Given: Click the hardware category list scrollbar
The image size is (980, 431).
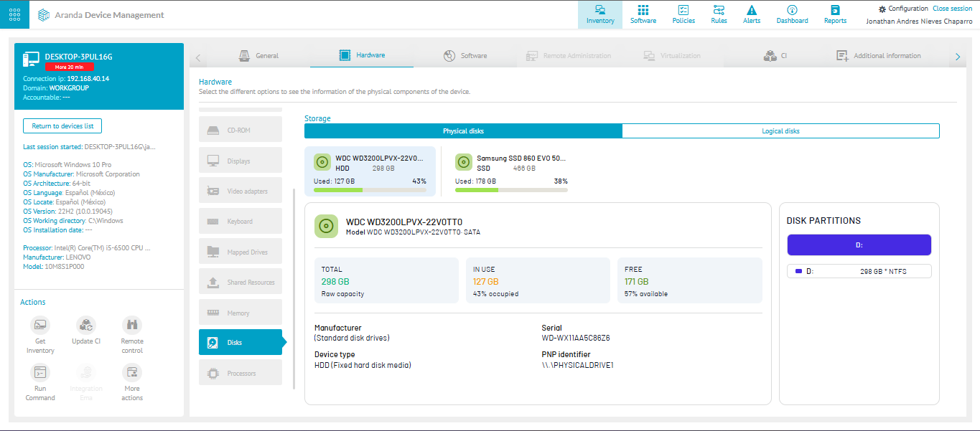Looking at the screenshot, I should point(294,288).
